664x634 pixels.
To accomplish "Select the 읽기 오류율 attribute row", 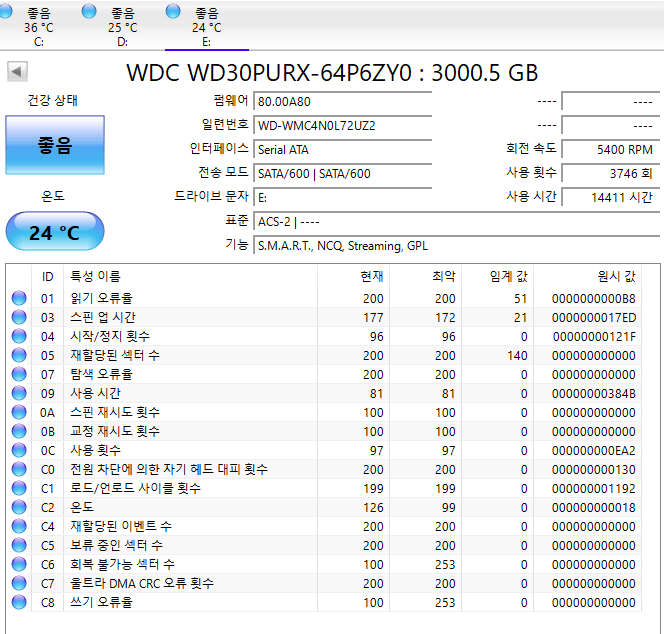I will tap(326, 298).
